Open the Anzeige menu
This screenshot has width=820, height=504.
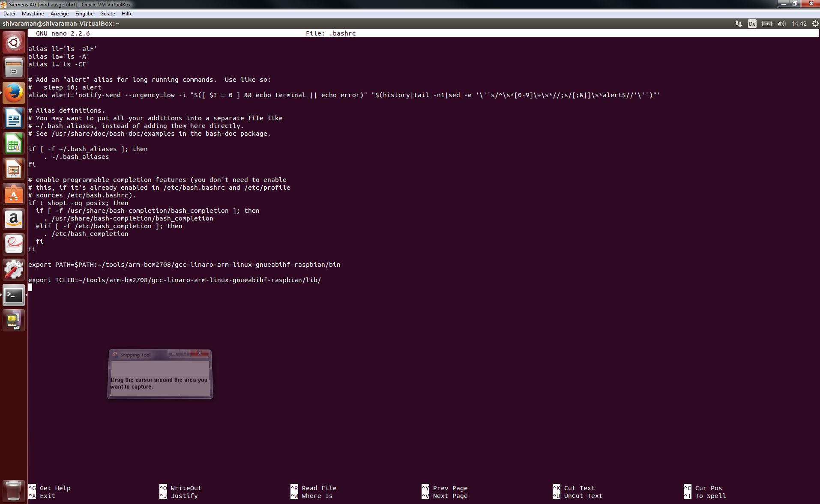click(60, 14)
